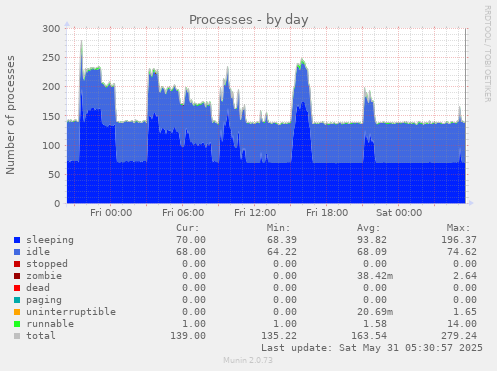
Task: Click sleeping maximum value 196.37
Action: click(459, 240)
